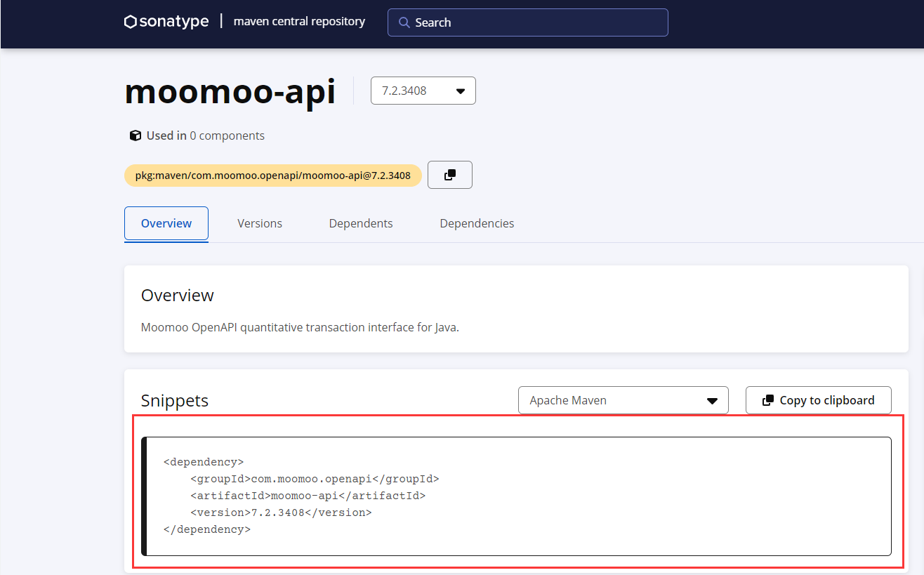Click the Apache Maven dropdown caret
924x575 pixels.
712,401
